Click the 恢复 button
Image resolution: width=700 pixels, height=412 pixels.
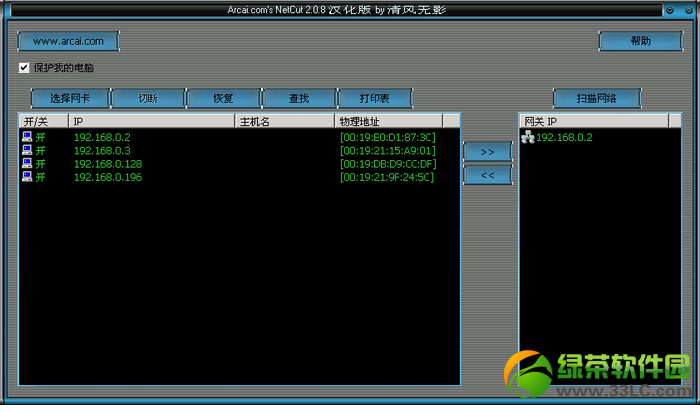tap(223, 98)
